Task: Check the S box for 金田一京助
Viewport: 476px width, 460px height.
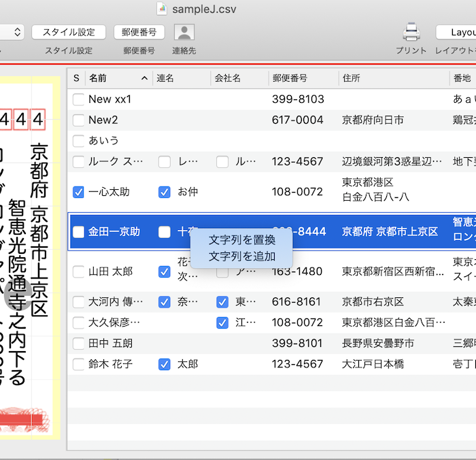Action: tap(78, 232)
